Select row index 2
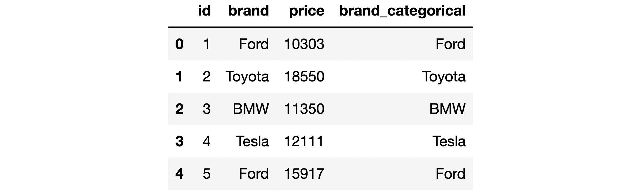The image size is (644, 194). click(179, 109)
